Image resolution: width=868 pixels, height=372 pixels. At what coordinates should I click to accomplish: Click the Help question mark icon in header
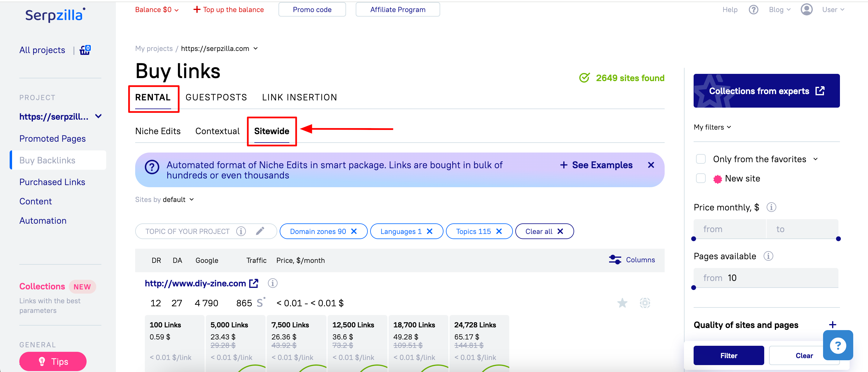point(753,10)
